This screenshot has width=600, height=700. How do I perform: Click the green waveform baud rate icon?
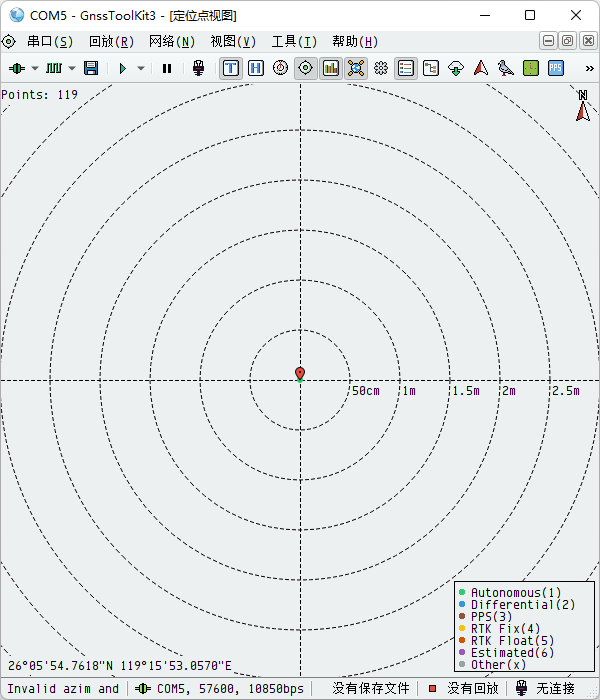click(54, 68)
